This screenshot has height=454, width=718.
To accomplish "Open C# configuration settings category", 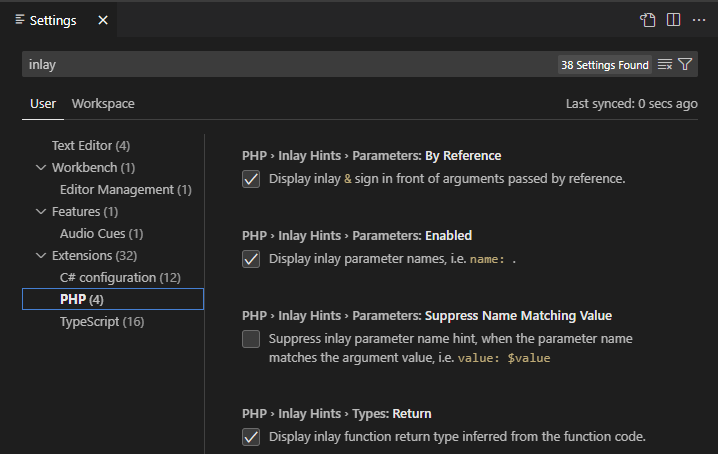I will [120, 278].
